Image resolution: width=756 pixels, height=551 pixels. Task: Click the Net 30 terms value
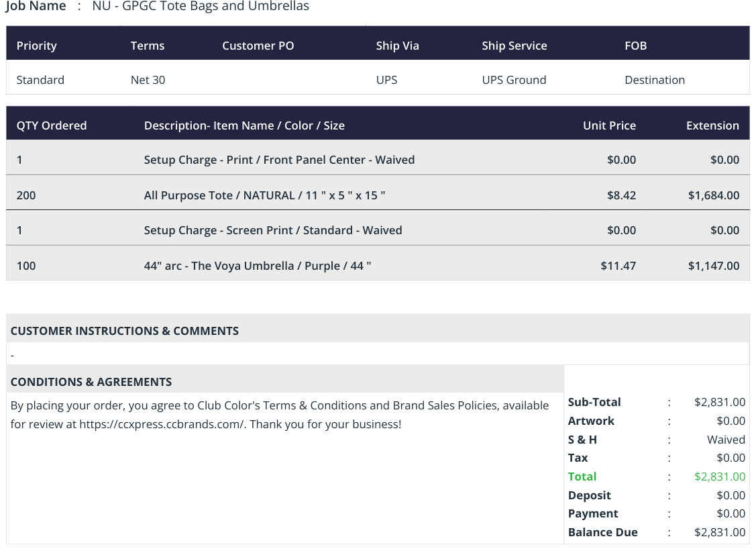[148, 80]
